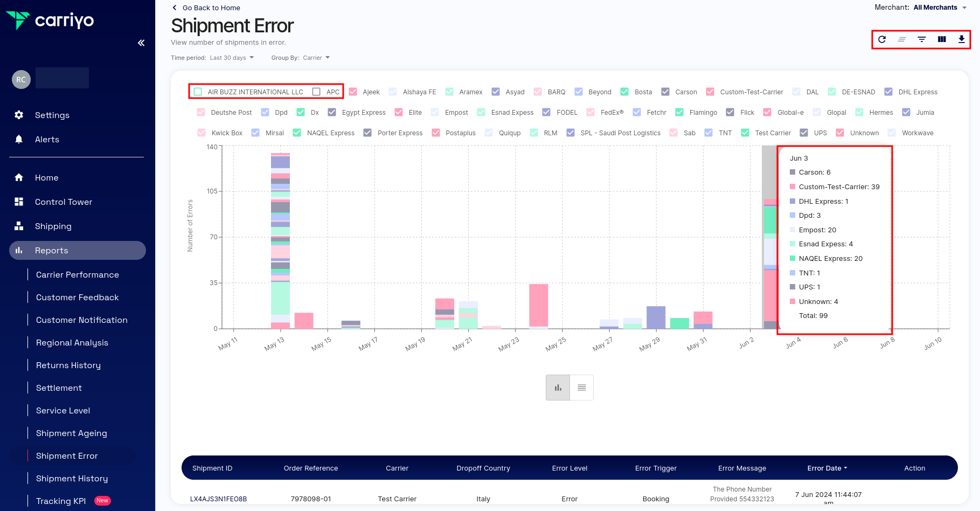
Task: Open Tracking KPI report
Action: click(61, 501)
